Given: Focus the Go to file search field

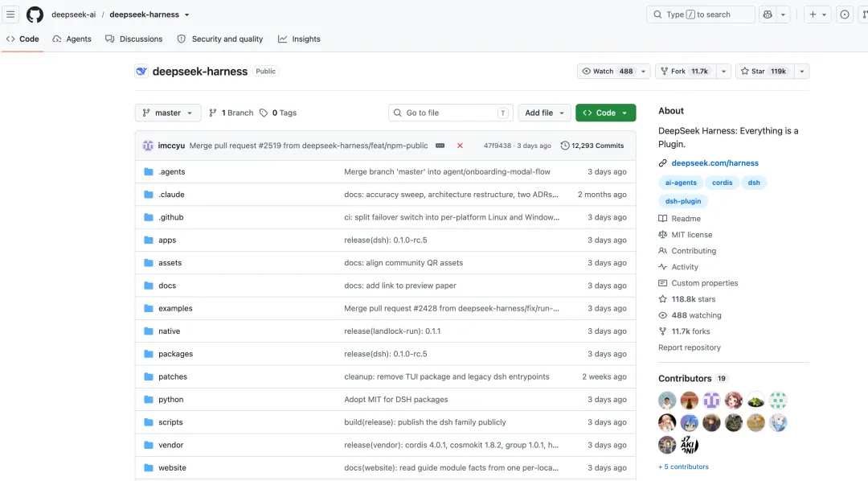Looking at the screenshot, I should point(451,113).
